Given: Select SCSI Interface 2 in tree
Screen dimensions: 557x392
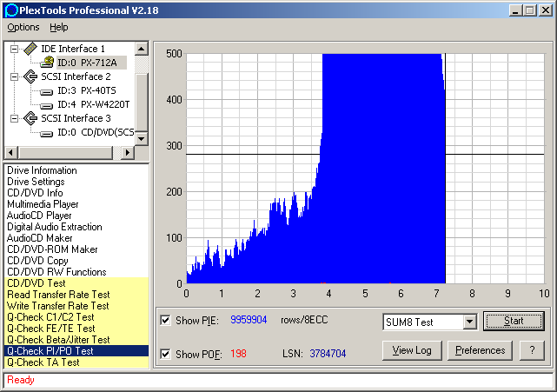Looking at the screenshot, I should tap(76, 76).
